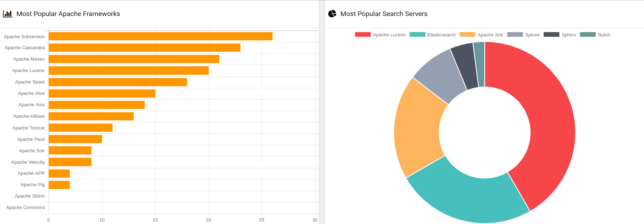Screen dimensions: 644x224
Task: Click the 'Apache Axis' axis label
Action: tap(31, 105)
